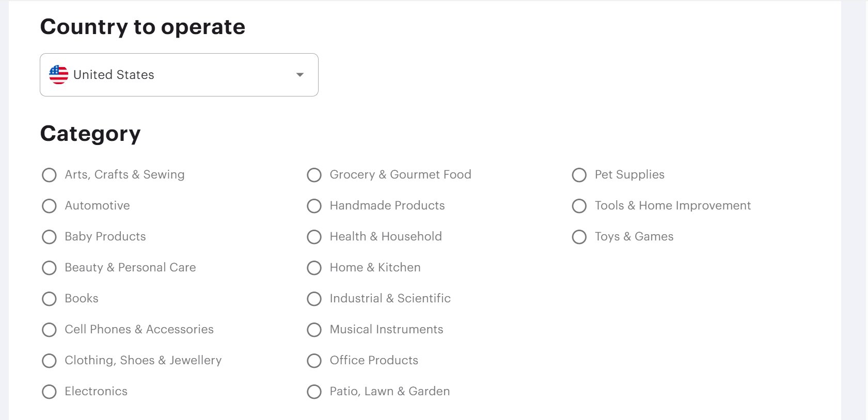This screenshot has height=420, width=868.
Task: Pick Tools & Home Improvement
Action: point(579,206)
